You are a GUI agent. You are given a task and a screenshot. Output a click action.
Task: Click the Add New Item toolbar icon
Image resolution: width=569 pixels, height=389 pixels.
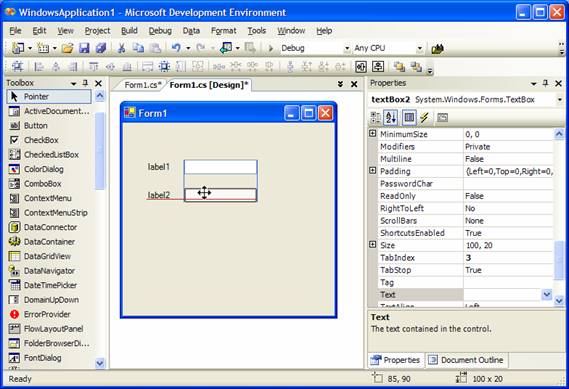(x=43, y=48)
